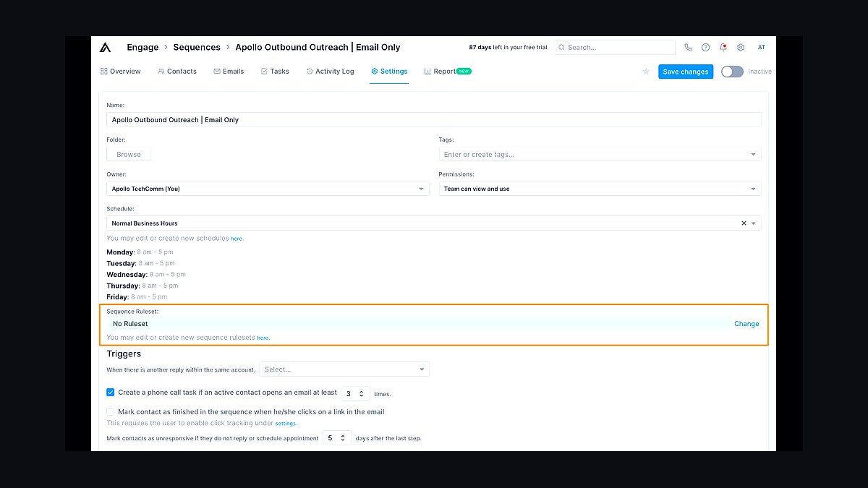Check Mark contact as finished checkbox
Viewport: 868px width, 488px height.
click(x=111, y=411)
